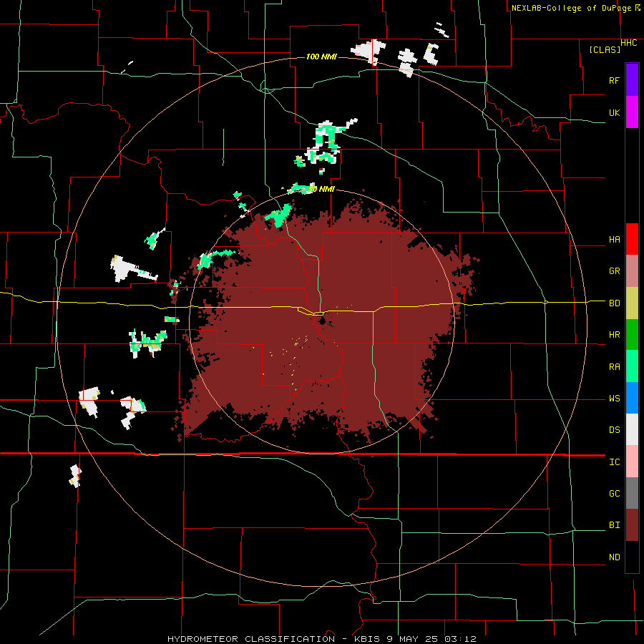Click the HA red legend swatch
The image size is (644, 644).
click(632, 239)
